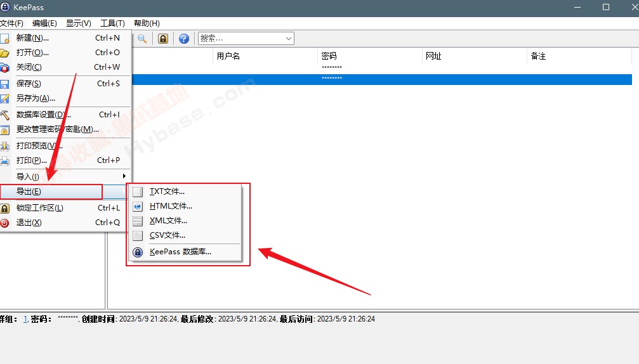The image size is (639, 364).
Task: Select the first unhighlighted password entry row
Action: point(382,68)
